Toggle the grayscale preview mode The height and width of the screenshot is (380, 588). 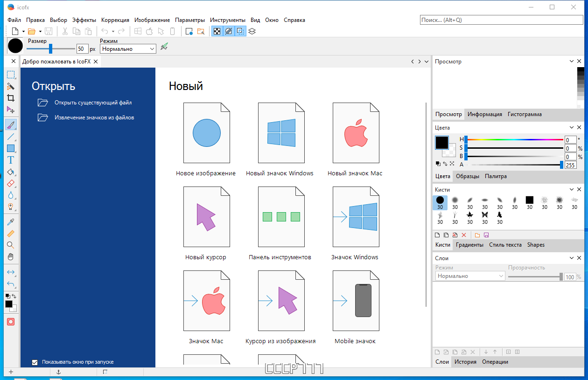pyautogui.click(x=229, y=31)
